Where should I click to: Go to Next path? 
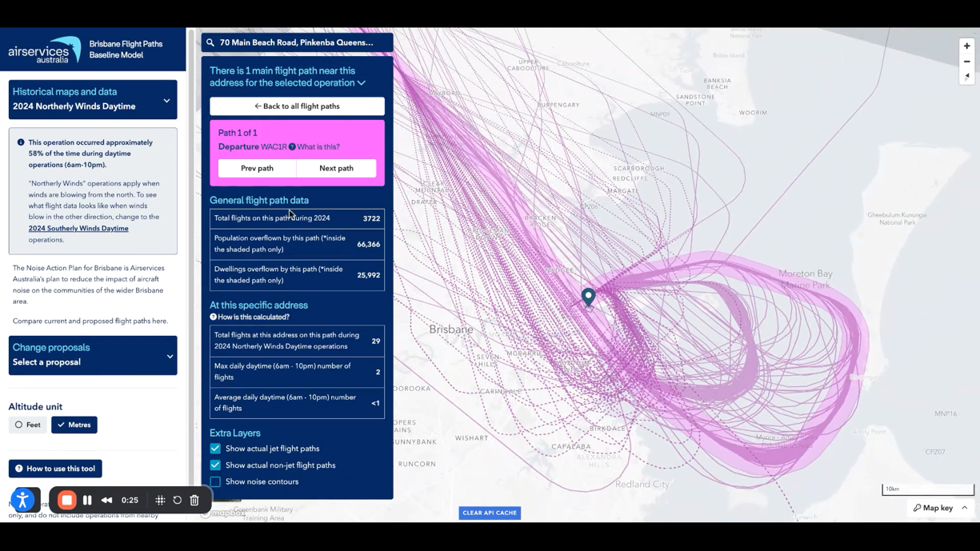[336, 169]
